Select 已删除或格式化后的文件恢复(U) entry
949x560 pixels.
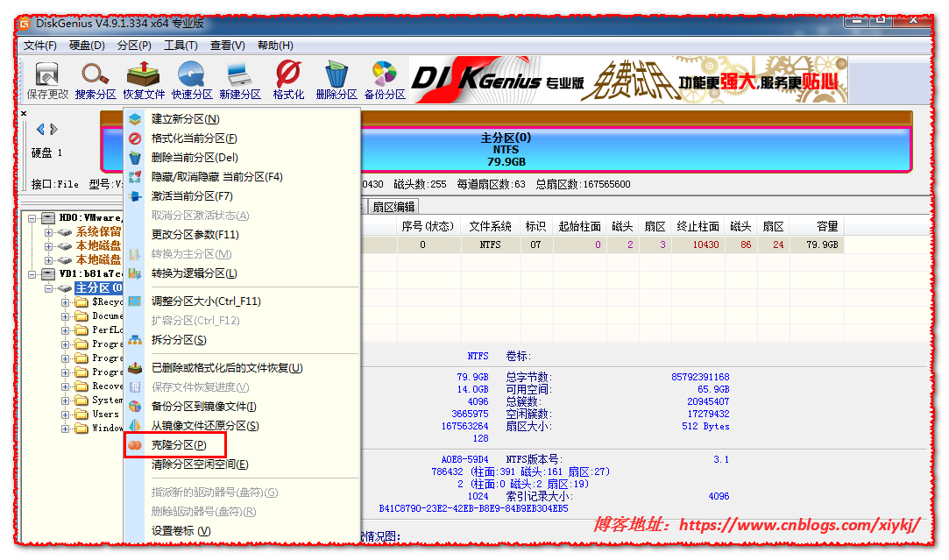(242, 367)
